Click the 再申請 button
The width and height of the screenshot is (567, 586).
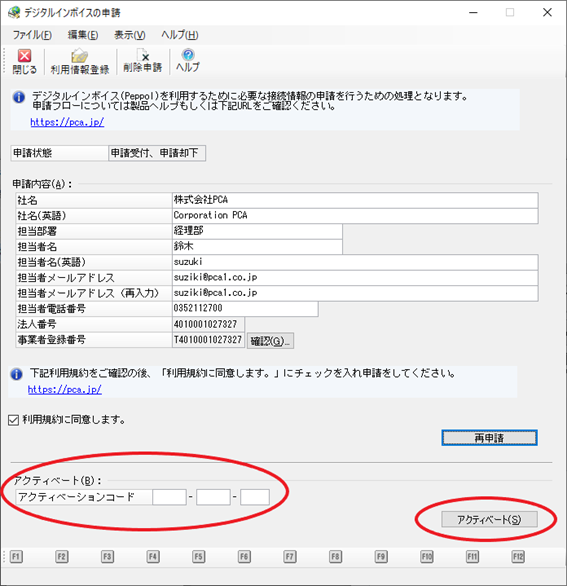[489, 438]
